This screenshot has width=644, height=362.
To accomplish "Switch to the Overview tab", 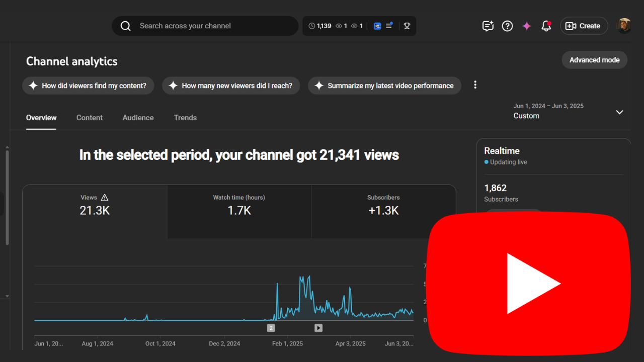I will tap(41, 118).
